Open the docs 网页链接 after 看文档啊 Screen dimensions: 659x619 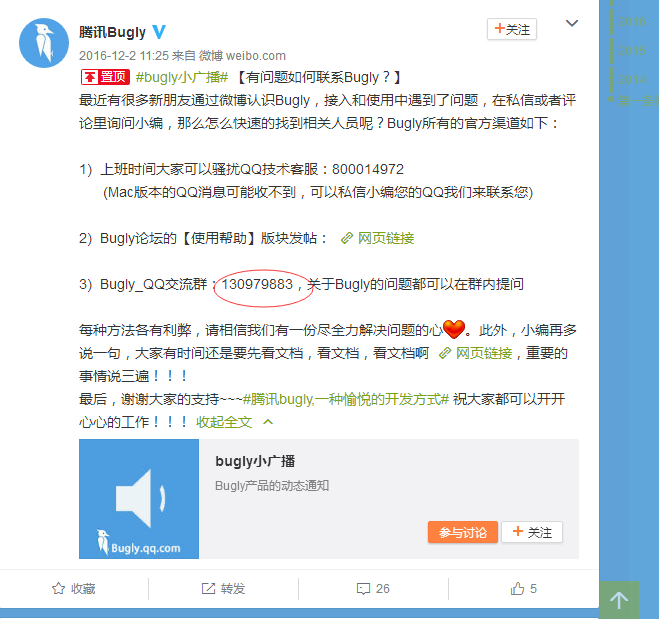click(x=484, y=353)
